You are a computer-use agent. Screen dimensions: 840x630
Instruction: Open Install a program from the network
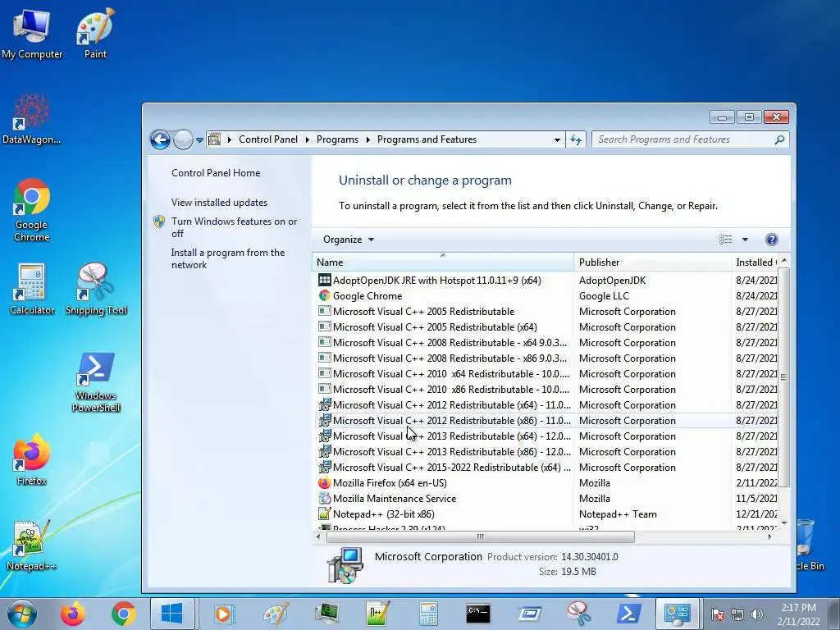pyautogui.click(x=228, y=258)
